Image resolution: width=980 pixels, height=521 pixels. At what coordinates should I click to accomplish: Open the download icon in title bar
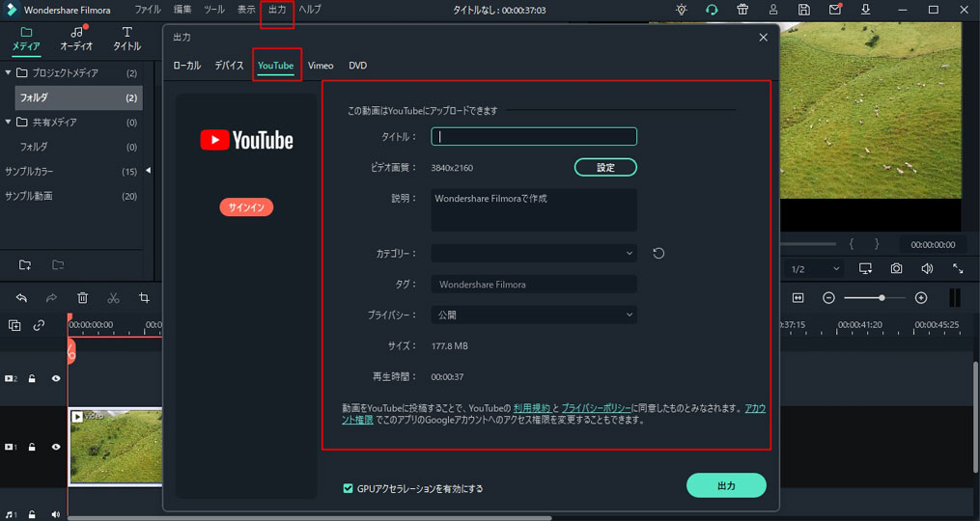tap(866, 10)
